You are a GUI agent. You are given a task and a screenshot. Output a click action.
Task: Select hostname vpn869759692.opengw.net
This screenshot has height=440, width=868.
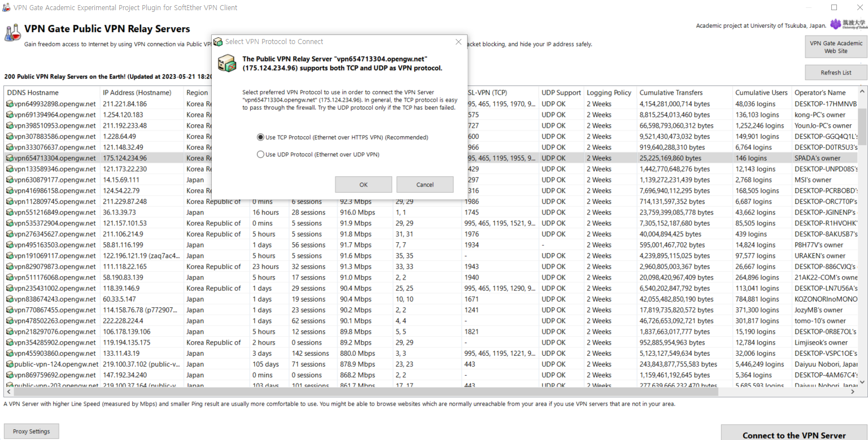[55, 375]
